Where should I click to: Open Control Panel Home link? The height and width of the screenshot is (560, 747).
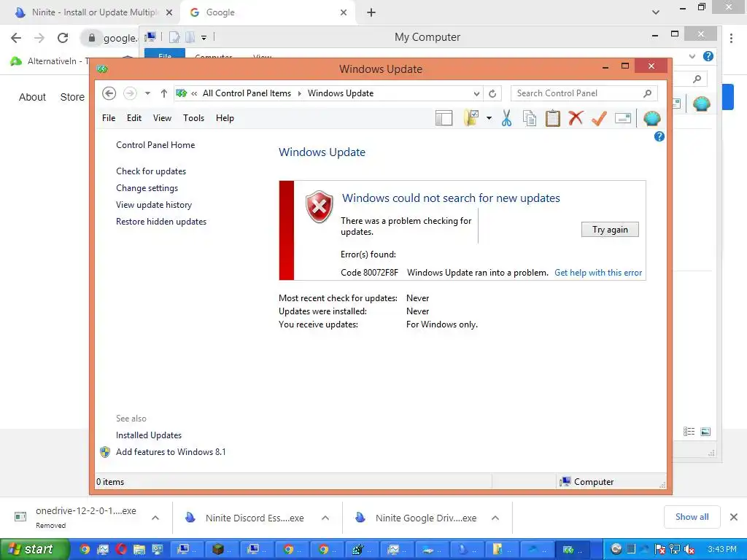coord(155,145)
